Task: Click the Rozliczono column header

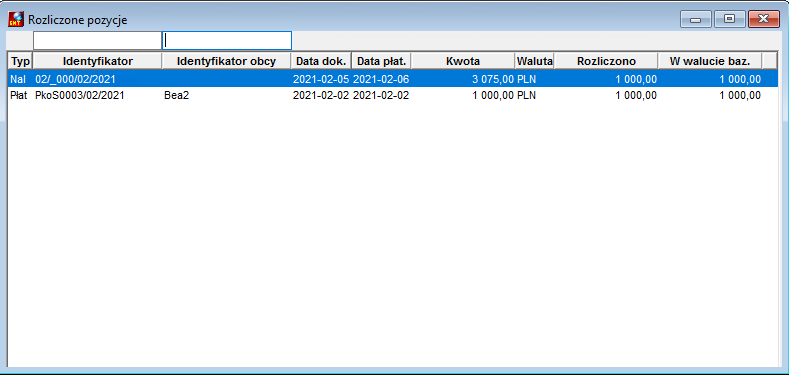Action: click(606, 61)
